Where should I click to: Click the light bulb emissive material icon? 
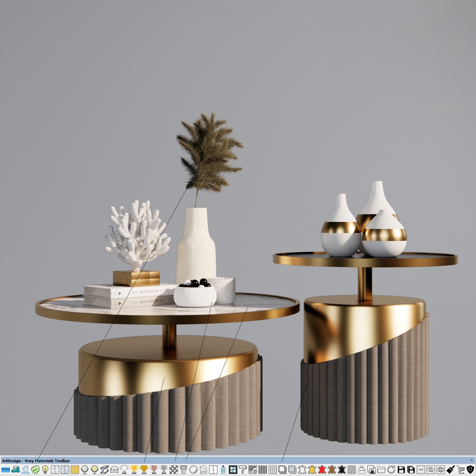click(45, 470)
